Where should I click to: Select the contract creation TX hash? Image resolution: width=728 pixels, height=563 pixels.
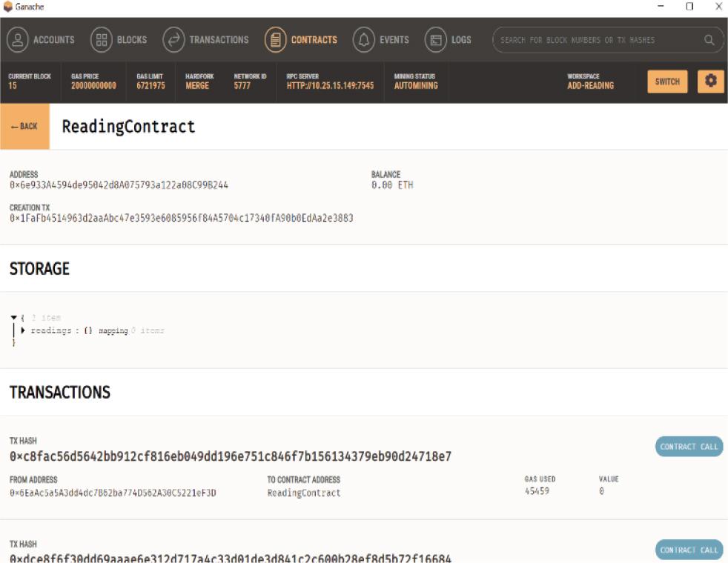(x=181, y=219)
